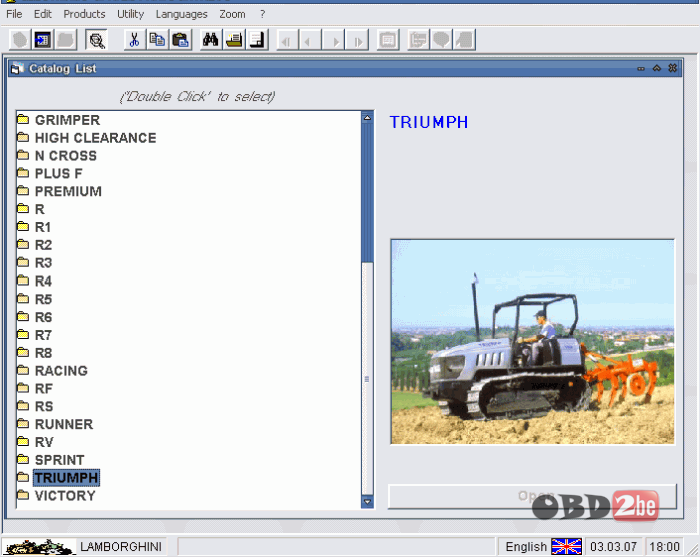
Task: Select the SPRINT catalog entry
Action: 59,460
